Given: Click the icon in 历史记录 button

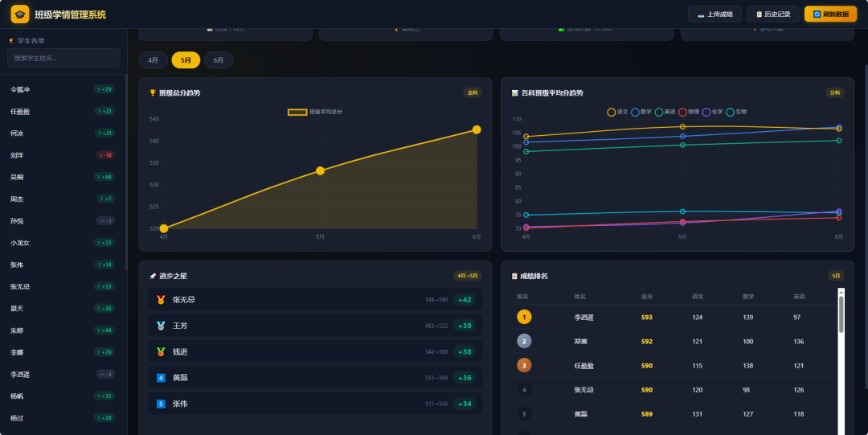Looking at the screenshot, I should (x=759, y=14).
